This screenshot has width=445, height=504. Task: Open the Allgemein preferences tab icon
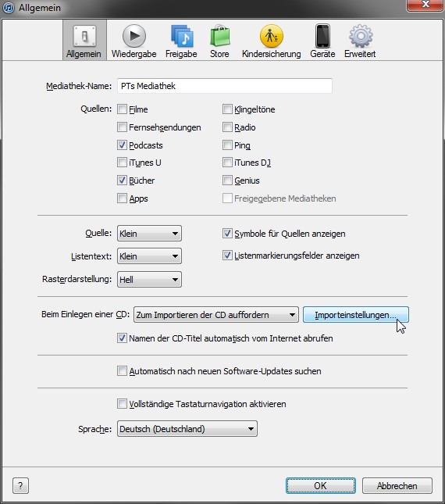point(84,36)
